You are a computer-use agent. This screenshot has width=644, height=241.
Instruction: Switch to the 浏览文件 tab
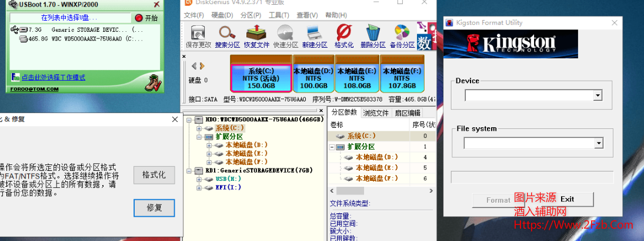[375, 113]
